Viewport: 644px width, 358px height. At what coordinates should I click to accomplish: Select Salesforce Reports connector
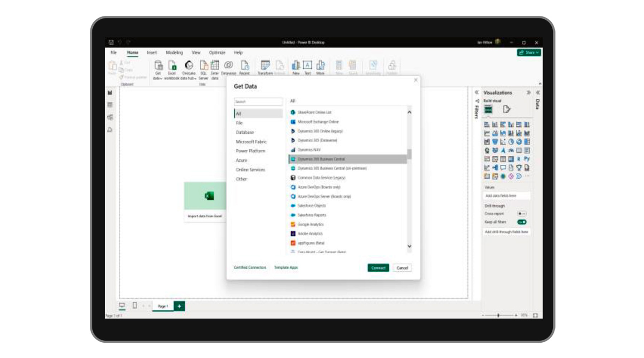point(348,215)
